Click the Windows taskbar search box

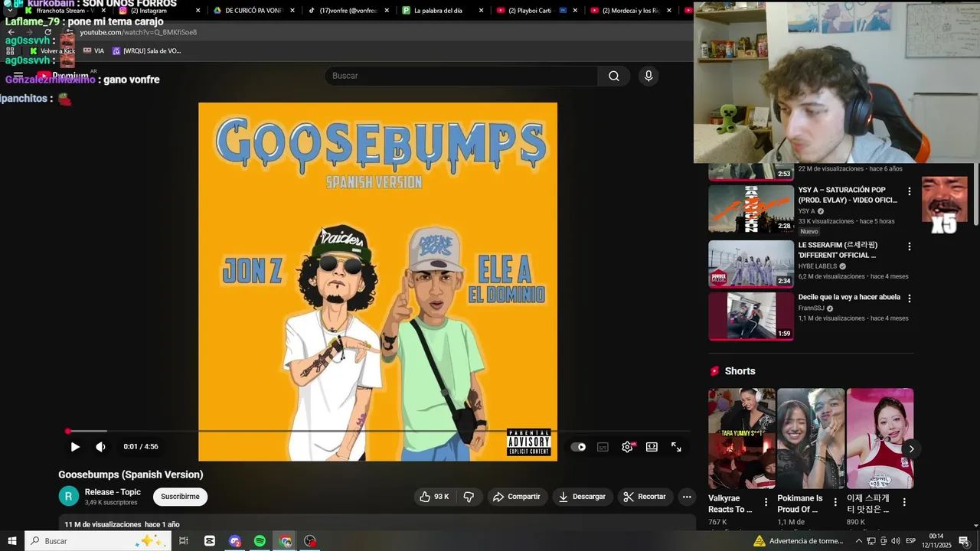(98, 541)
